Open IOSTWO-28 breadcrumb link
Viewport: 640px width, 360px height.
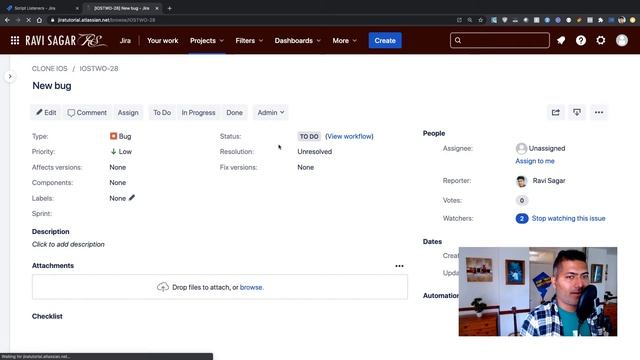(x=99, y=69)
